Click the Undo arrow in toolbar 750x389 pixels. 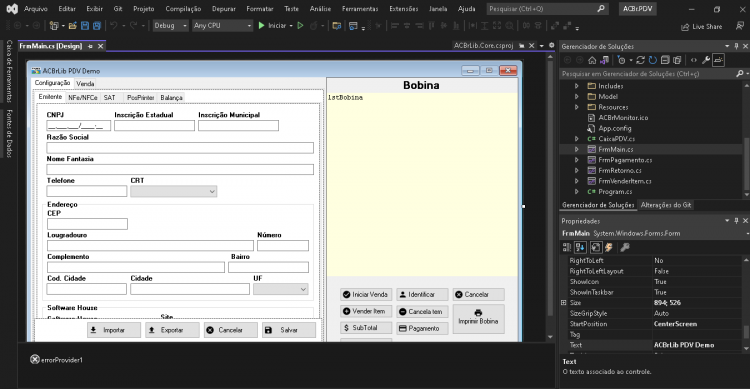(x=113, y=26)
